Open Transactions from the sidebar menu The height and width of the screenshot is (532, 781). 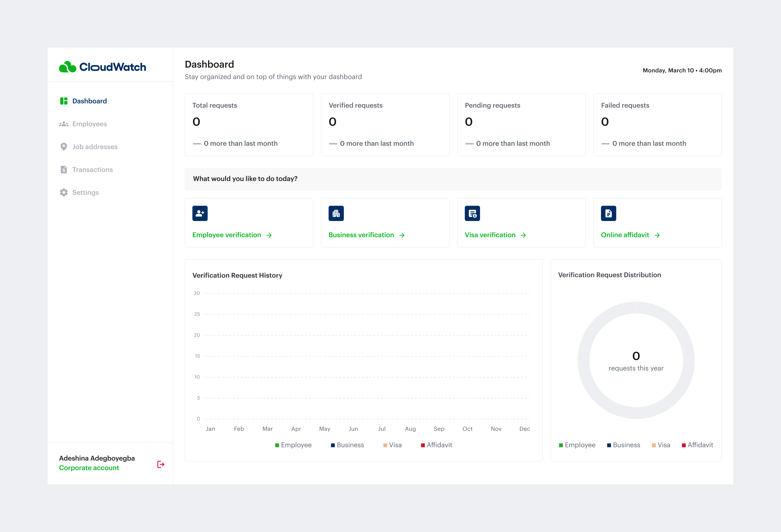(x=92, y=169)
